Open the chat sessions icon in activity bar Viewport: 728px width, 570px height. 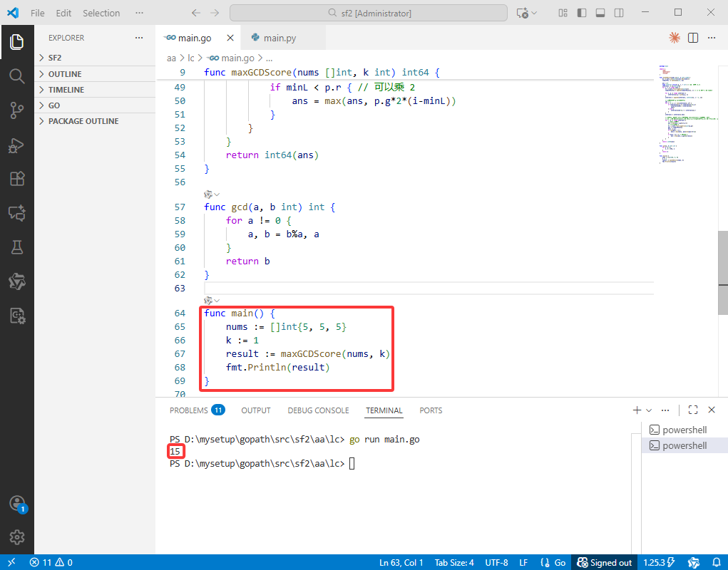point(16,213)
